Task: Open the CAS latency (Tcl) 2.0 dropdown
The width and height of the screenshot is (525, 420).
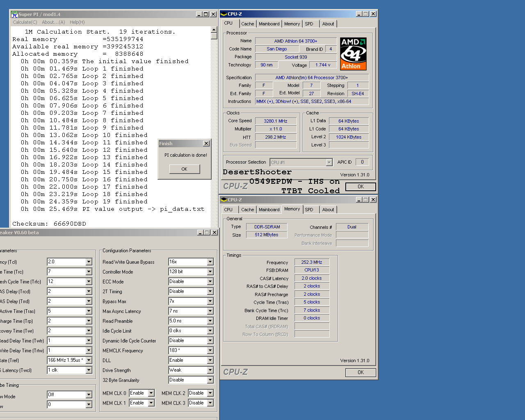Action: click(x=89, y=262)
